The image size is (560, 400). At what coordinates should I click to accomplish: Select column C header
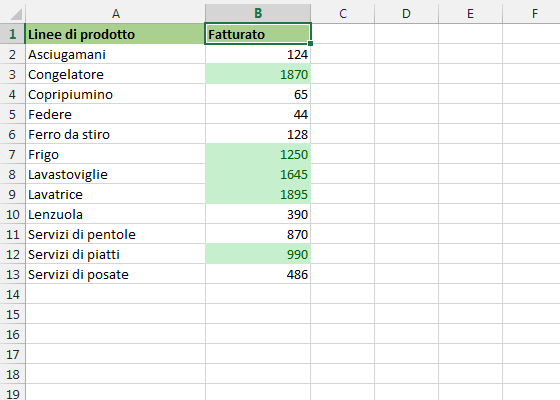click(342, 14)
